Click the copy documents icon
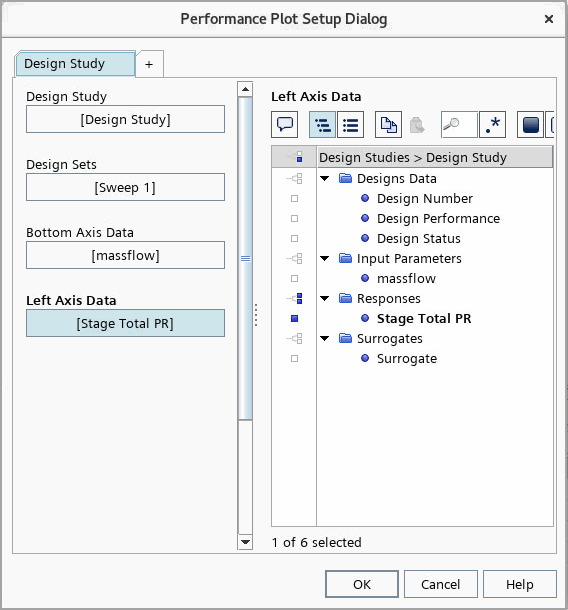 (x=388, y=125)
